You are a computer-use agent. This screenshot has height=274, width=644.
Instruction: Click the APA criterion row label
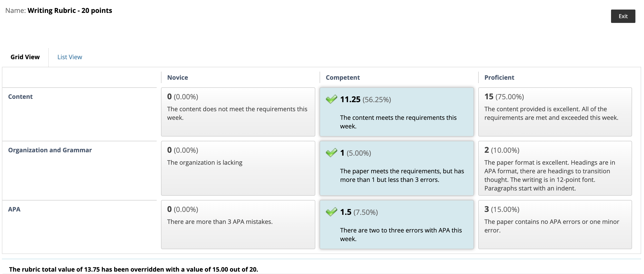[x=14, y=209]
